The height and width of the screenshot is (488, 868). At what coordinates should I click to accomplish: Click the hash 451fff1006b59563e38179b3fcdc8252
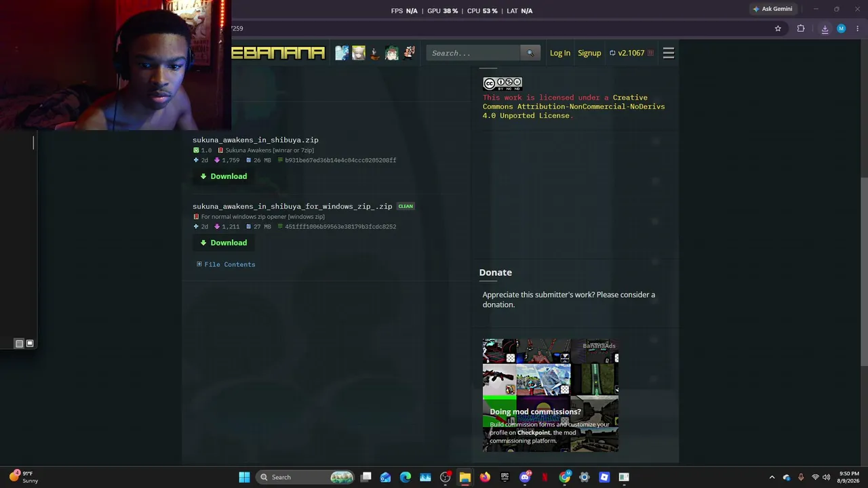[340, 227]
